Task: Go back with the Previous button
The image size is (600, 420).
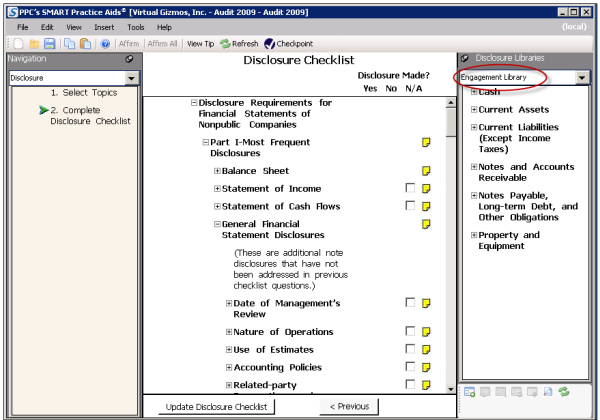Action: [x=348, y=406]
